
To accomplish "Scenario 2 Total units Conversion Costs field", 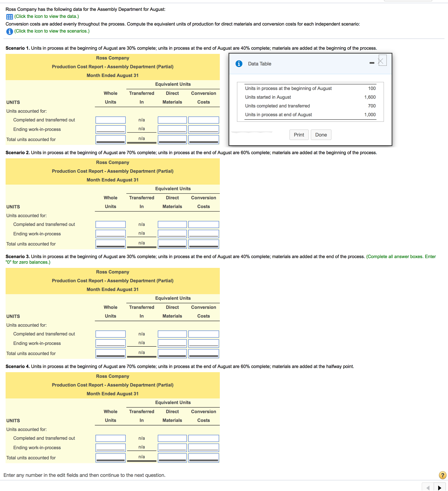I will click(x=204, y=244).
